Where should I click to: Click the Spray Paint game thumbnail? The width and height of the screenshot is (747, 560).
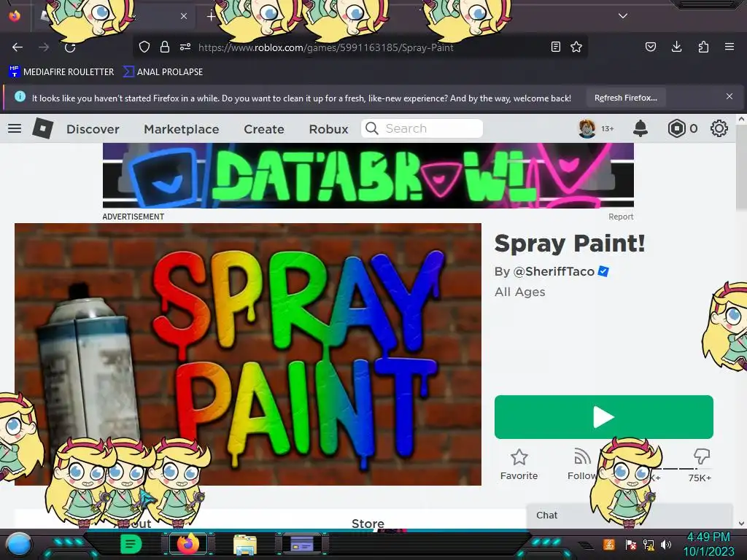(248, 354)
